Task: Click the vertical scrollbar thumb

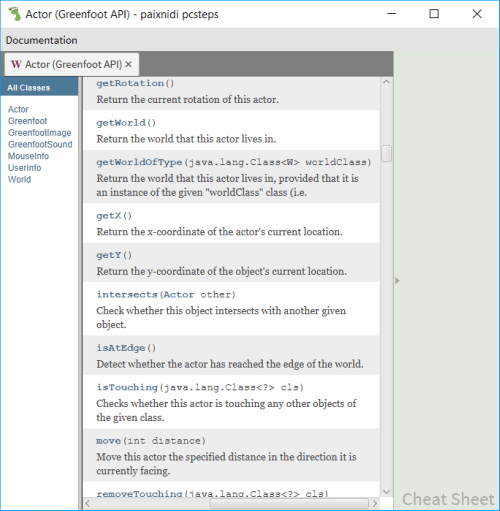Action: [x=386, y=154]
